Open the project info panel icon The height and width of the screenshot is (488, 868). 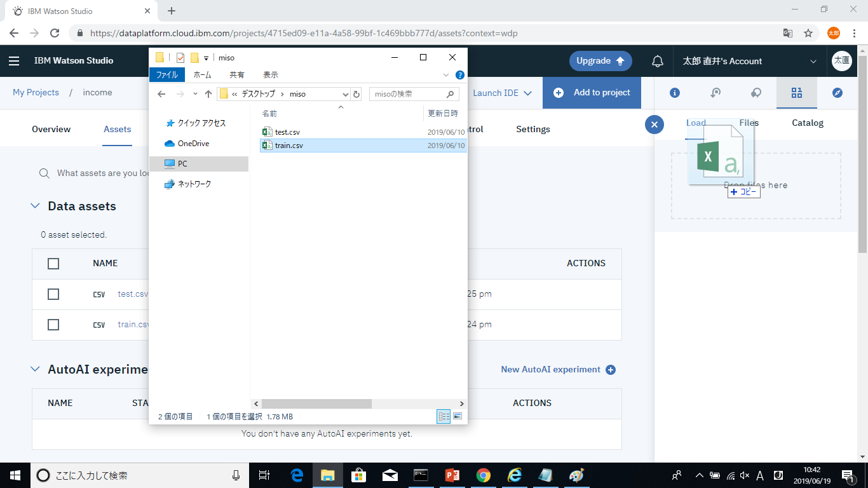pyautogui.click(x=675, y=93)
